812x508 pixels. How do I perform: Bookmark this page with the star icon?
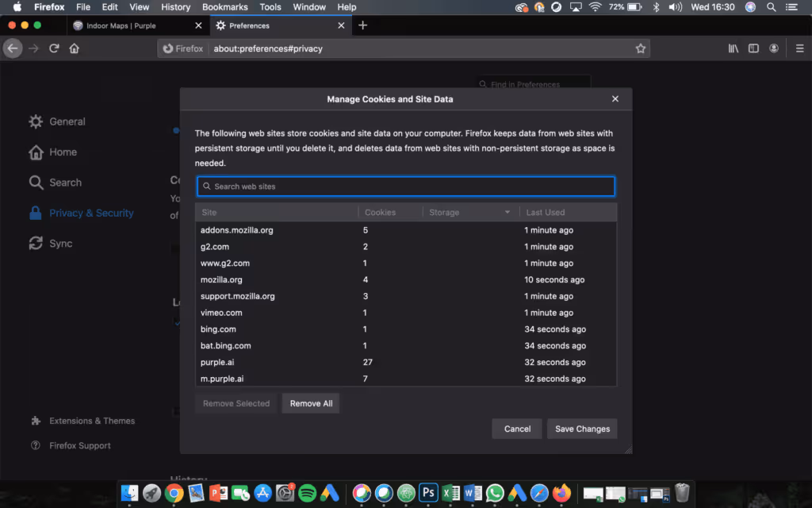tap(641, 48)
